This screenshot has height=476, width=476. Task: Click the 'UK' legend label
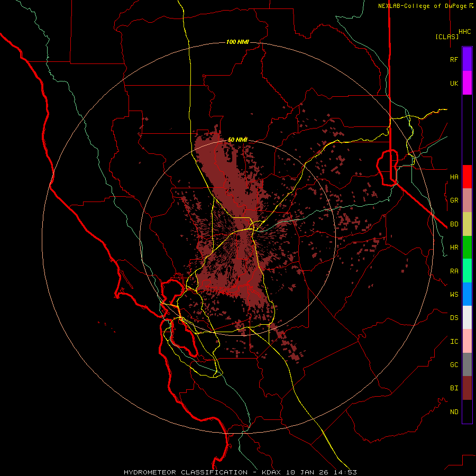(454, 84)
